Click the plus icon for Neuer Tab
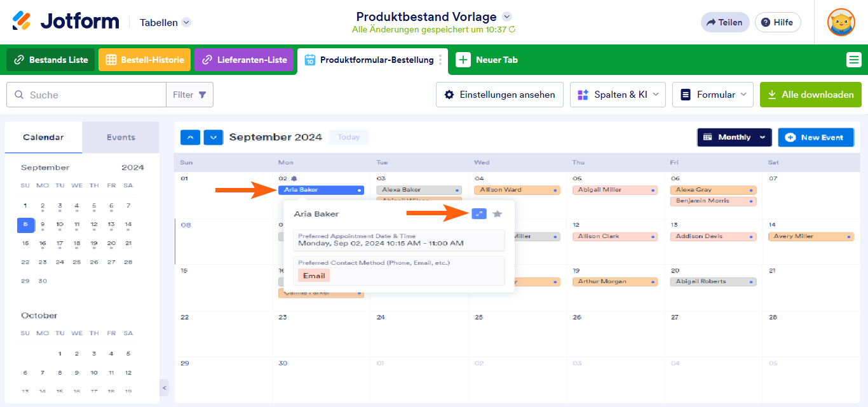This screenshot has width=868, height=407. point(463,60)
